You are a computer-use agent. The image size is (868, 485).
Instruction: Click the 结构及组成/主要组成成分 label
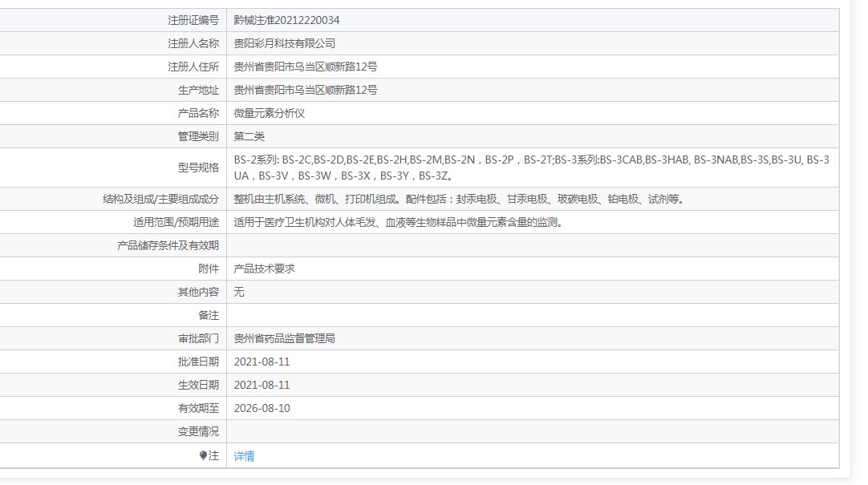pos(160,199)
